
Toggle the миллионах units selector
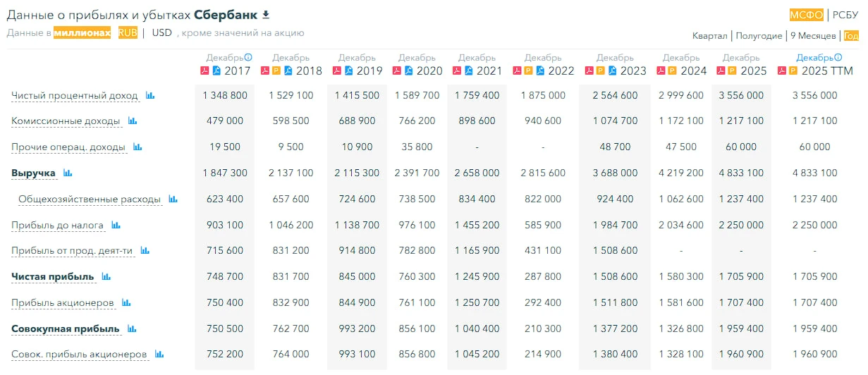click(x=82, y=32)
